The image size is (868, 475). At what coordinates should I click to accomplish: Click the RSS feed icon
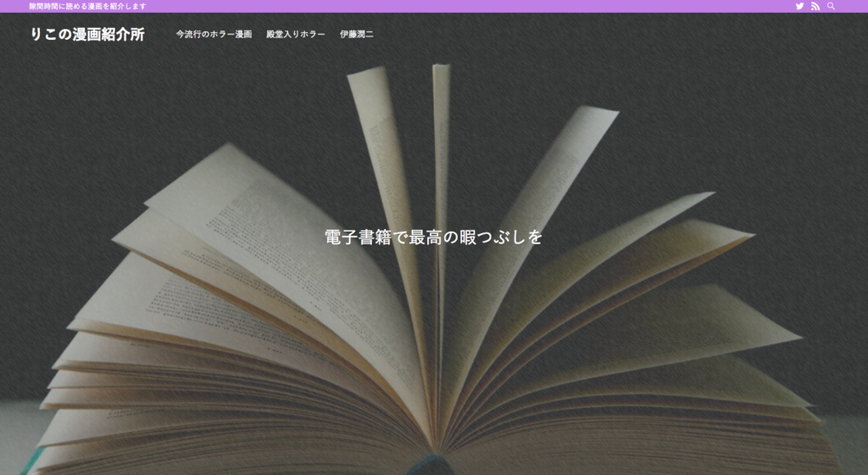(x=815, y=6)
